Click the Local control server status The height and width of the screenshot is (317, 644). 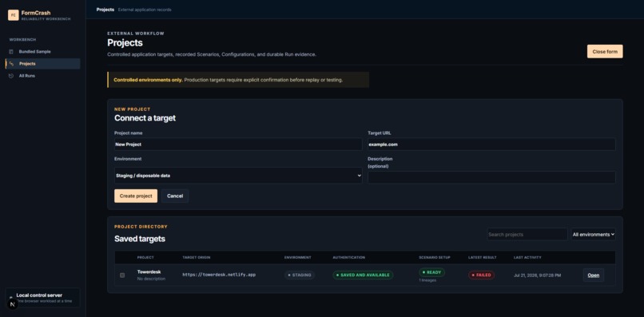coord(42,298)
